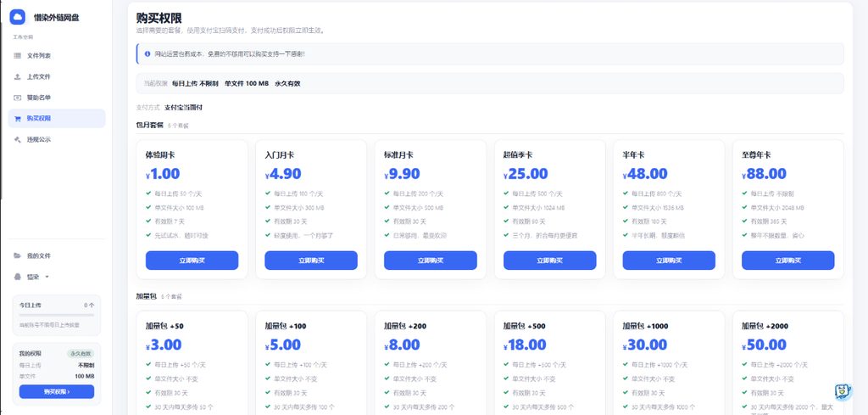The width and height of the screenshot is (868, 415).
Task: Click the 加量包 +500 card title
Action: [x=524, y=327]
